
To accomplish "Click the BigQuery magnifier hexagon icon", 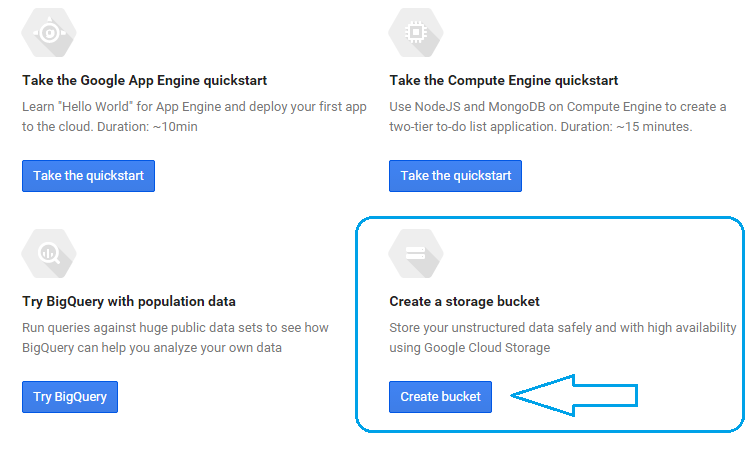I will tap(49, 255).
